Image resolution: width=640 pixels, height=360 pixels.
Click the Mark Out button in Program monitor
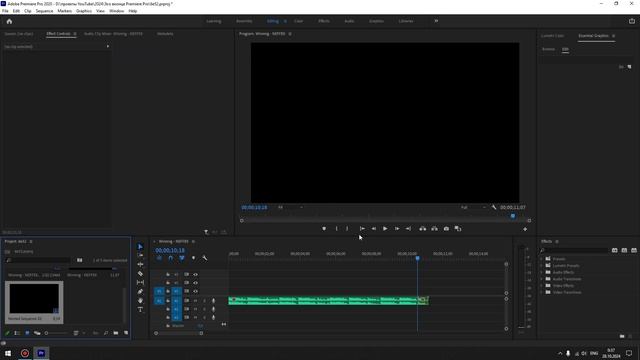(x=347, y=229)
